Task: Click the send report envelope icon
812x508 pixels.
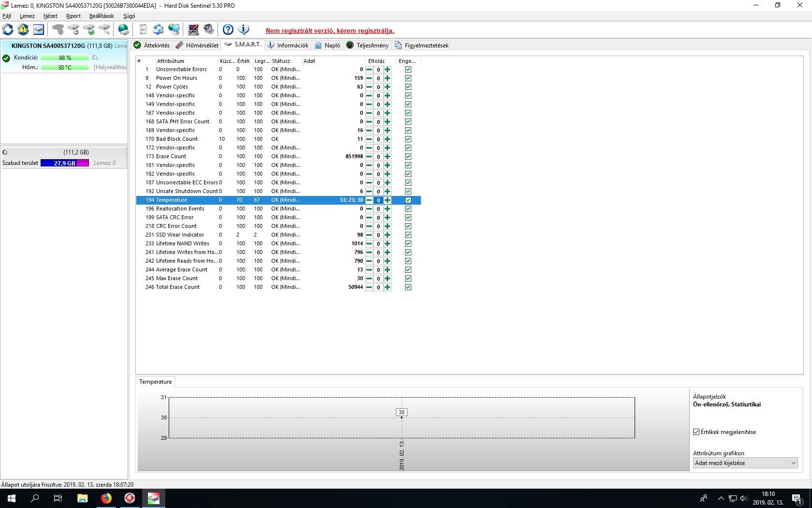Action: [158, 30]
